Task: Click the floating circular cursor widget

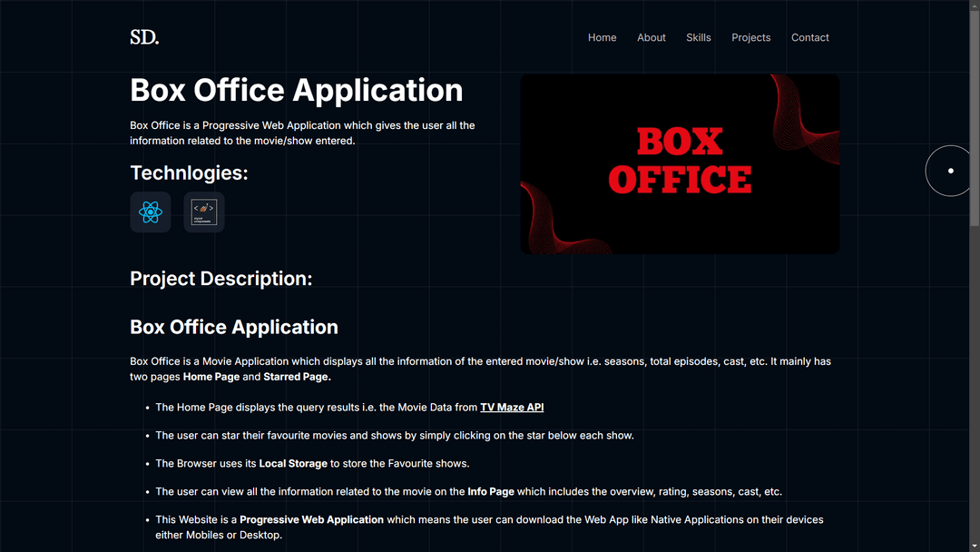Action: coord(947,170)
